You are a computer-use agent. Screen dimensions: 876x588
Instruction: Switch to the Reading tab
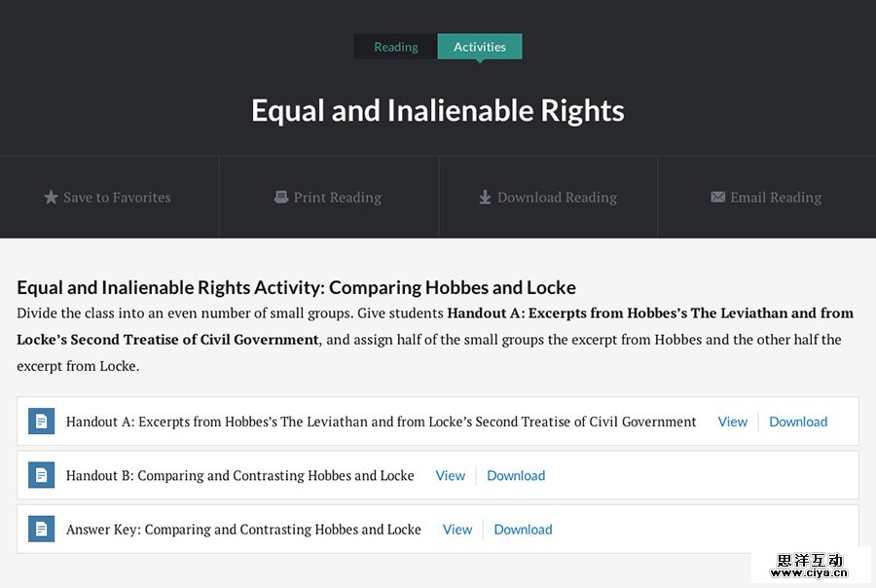396,47
